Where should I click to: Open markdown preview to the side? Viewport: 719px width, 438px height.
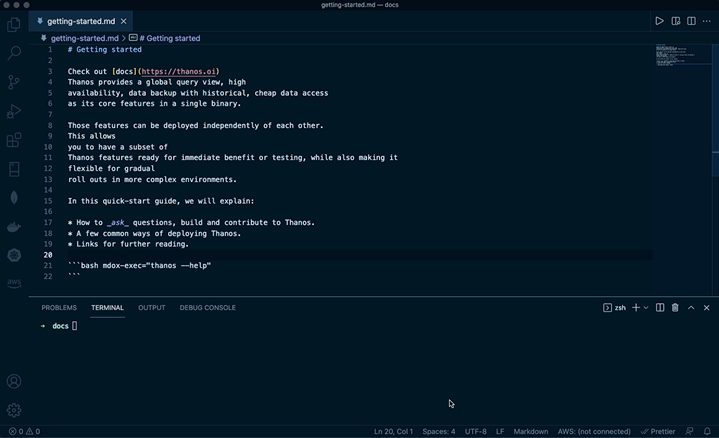coord(675,21)
